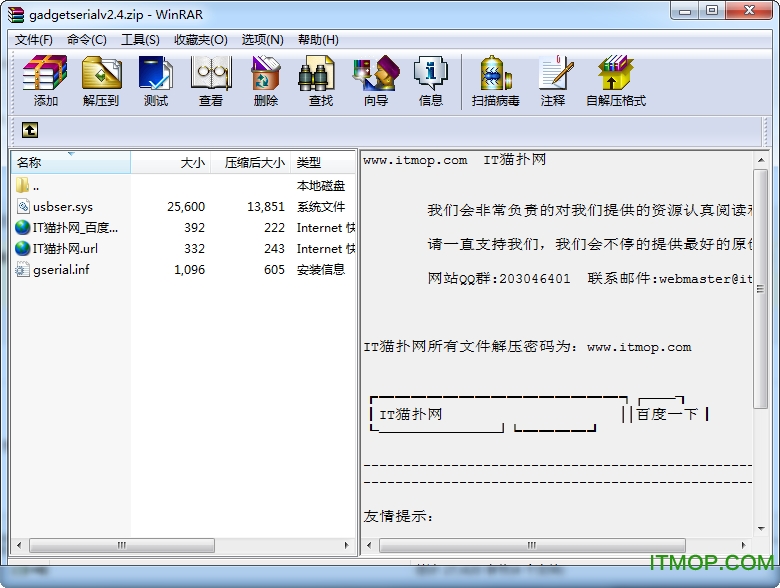Click the type label 安装信息
Viewport: 780px width, 588px height.
tap(321, 270)
